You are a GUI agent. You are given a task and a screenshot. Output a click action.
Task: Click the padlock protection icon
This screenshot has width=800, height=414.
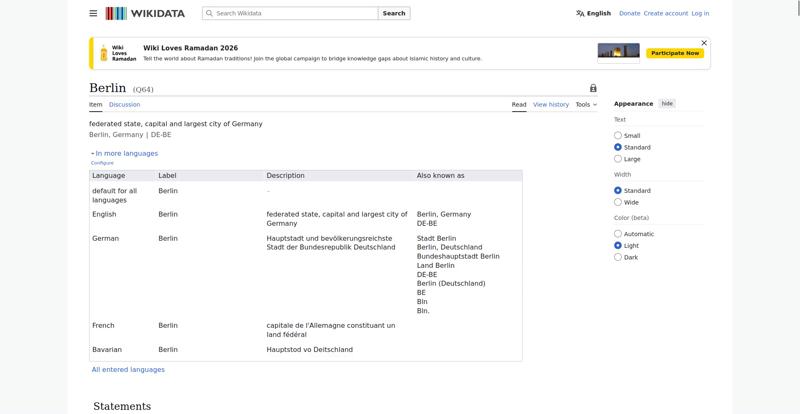pyautogui.click(x=593, y=88)
